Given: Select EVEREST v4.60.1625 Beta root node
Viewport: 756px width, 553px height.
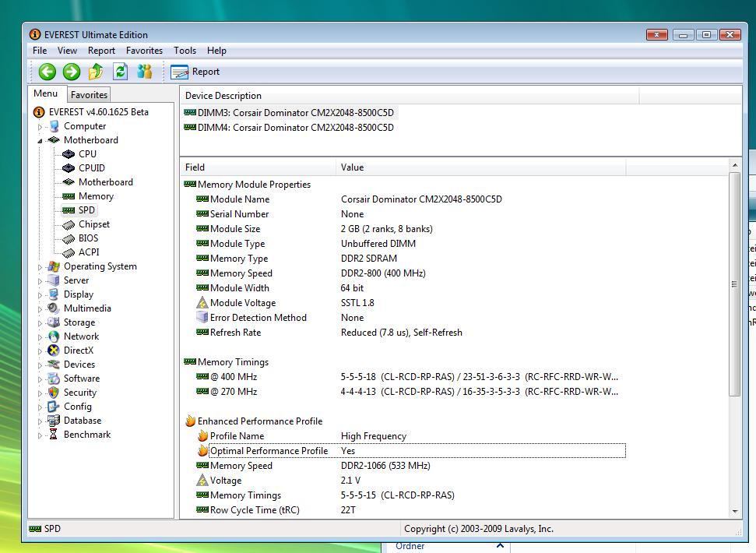Looking at the screenshot, I should 98,112.
